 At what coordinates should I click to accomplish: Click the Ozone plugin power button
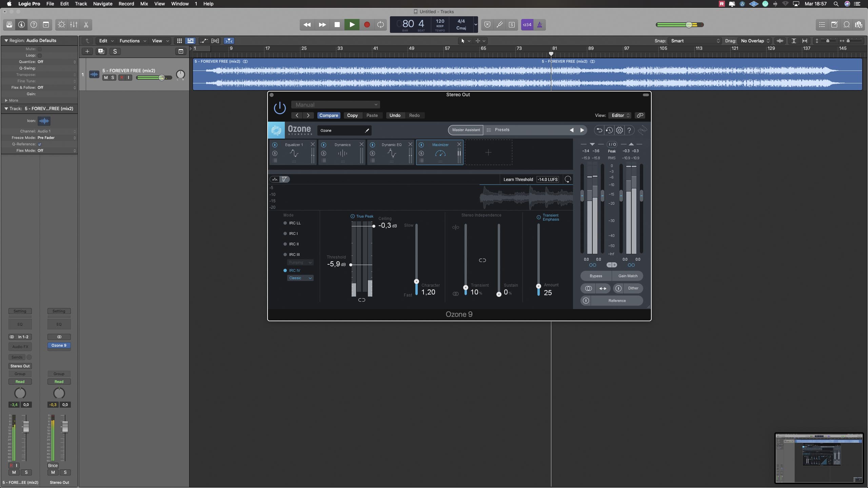[x=280, y=108]
